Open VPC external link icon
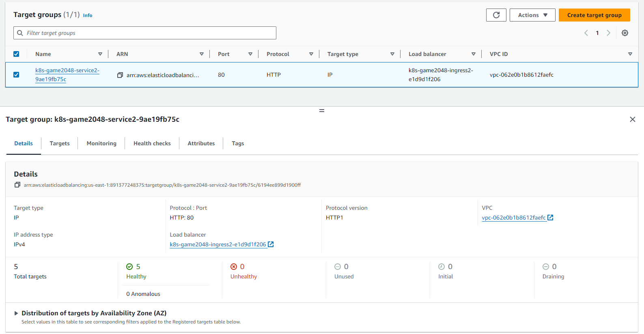This screenshot has width=644, height=334. (550, 218)
